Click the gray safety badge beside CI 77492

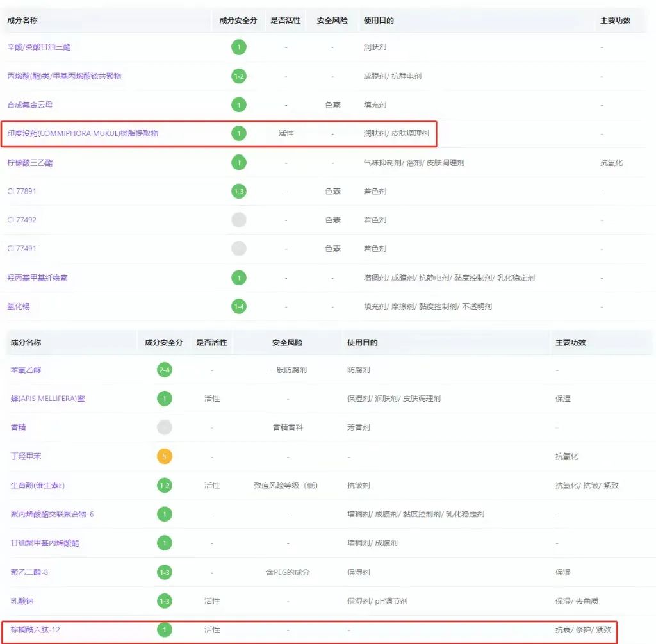pyautogui.click(x=238, y=220)
